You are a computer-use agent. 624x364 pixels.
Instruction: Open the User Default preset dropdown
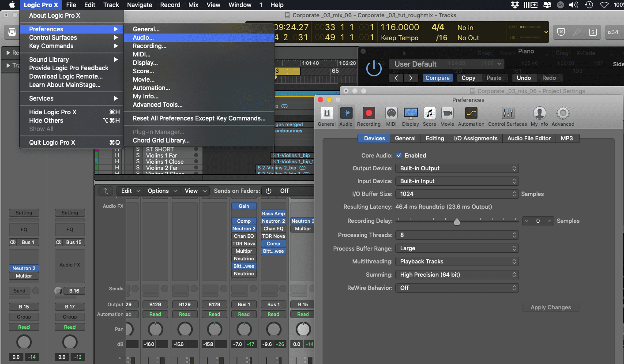pyautogui.click(x=447, y=64)
